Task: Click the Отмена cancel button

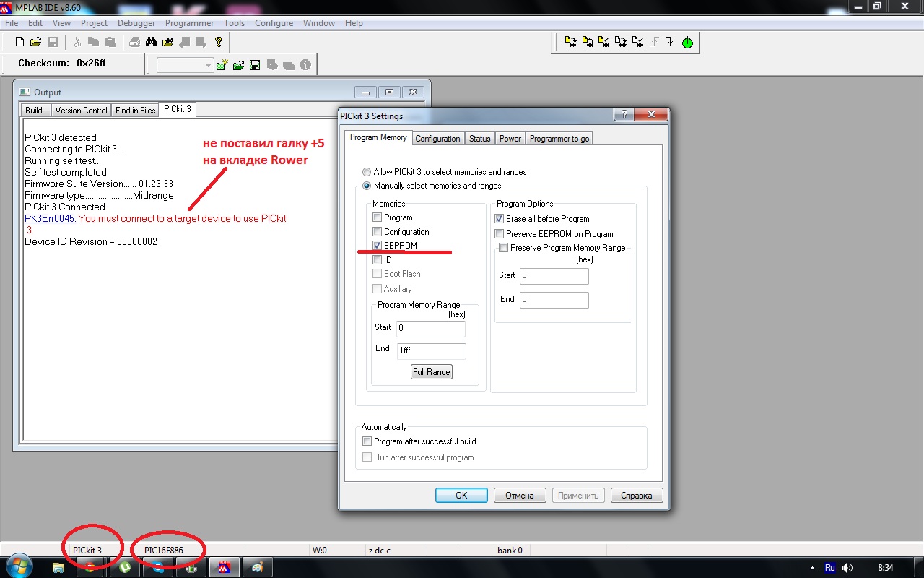Action: tap(520, 496)
